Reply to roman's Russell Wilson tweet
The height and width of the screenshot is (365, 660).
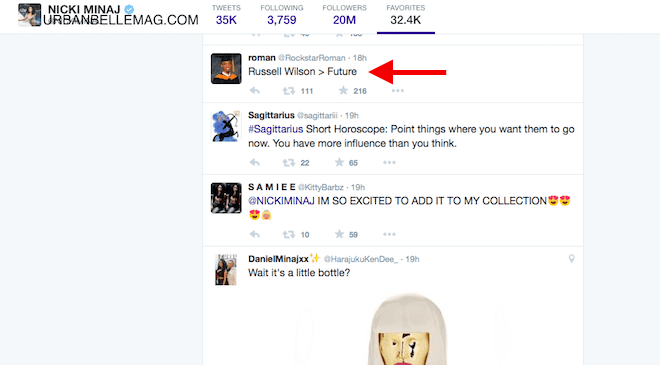(255, 91)
